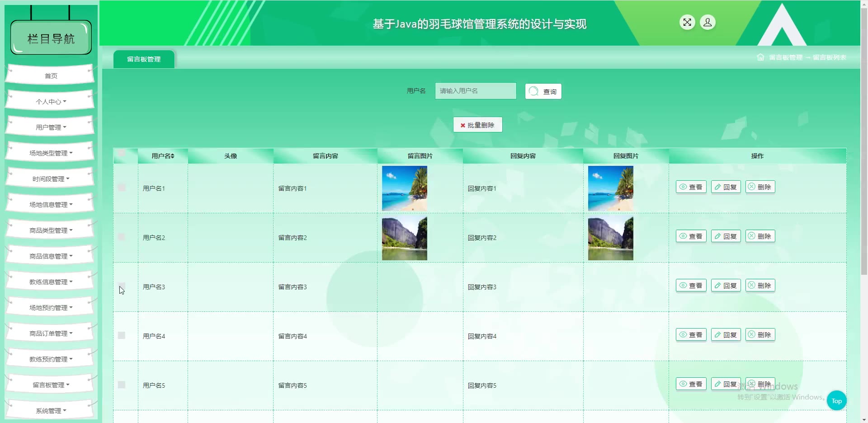Viewport: 868px width, 423px height.
Task: Click the pencil reply icon for 用户名2
Action: 717,236
